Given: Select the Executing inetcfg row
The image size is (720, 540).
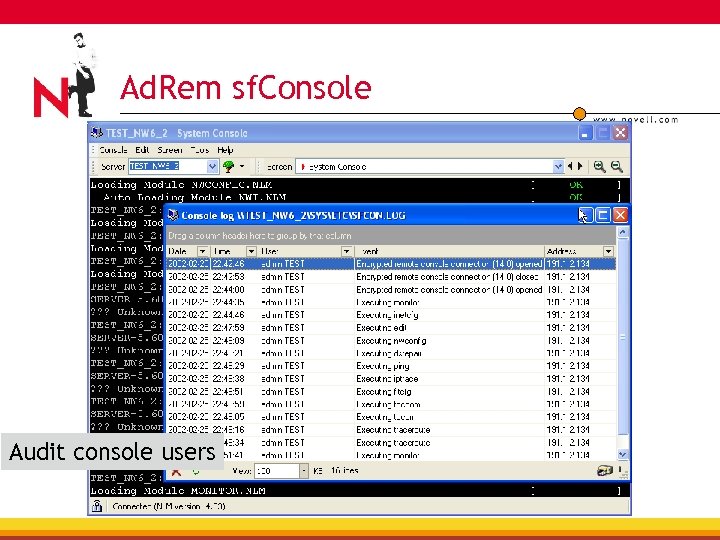Looking at the screenshot, I should [391, 315].
